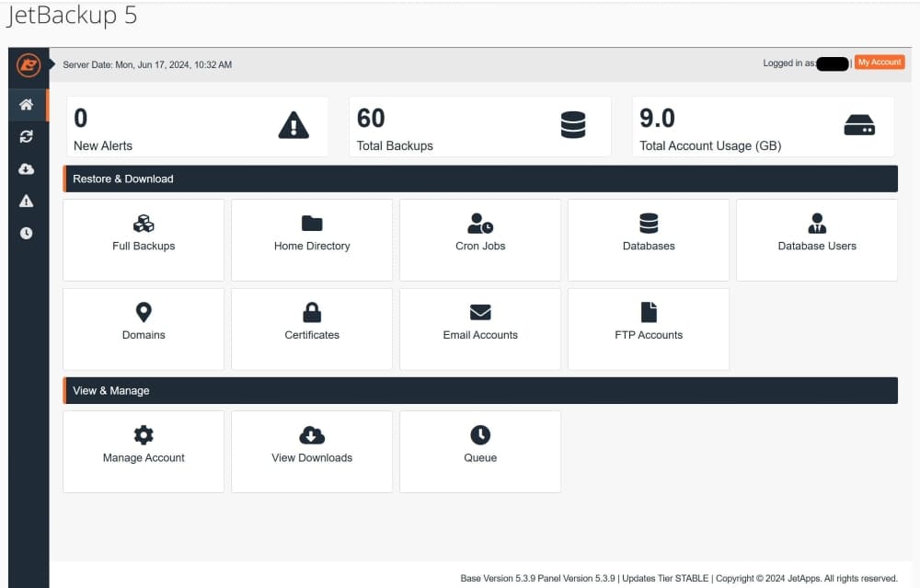
Task: Click the My Account button
Action: [880, 63]
